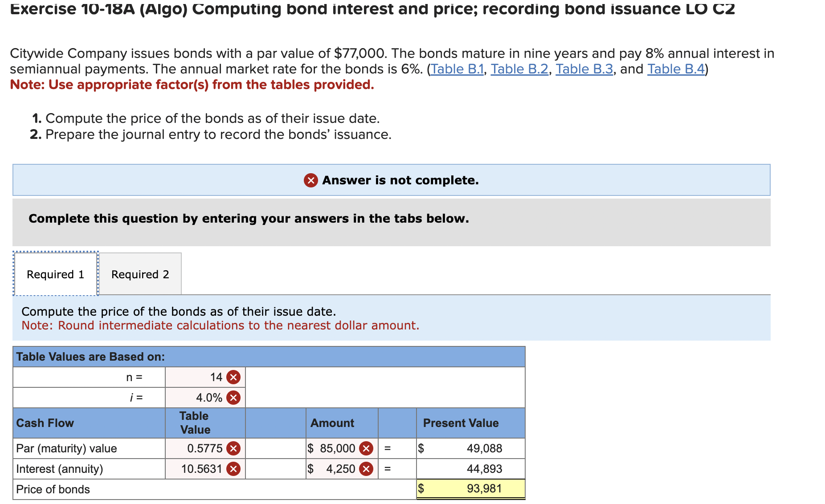The width and height of the screenshot is (825, 504).
Task: Click the error icon next to n value 14
Action: click(233, 377)
